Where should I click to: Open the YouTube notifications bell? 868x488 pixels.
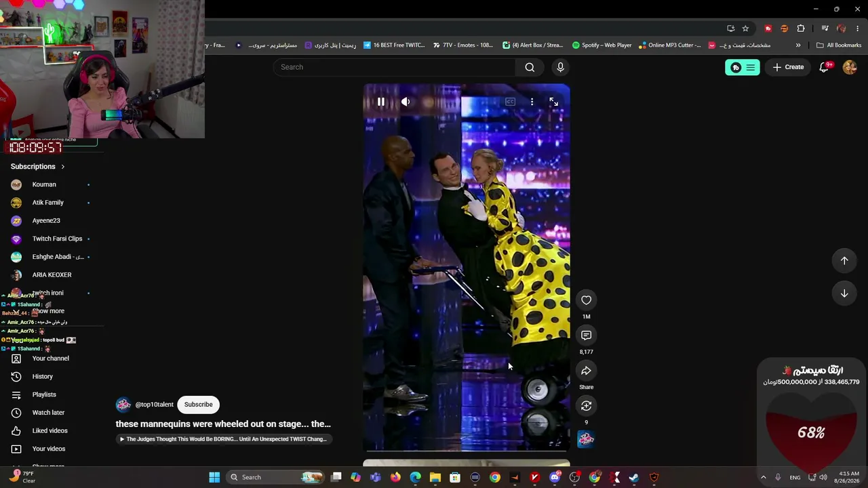825,67
